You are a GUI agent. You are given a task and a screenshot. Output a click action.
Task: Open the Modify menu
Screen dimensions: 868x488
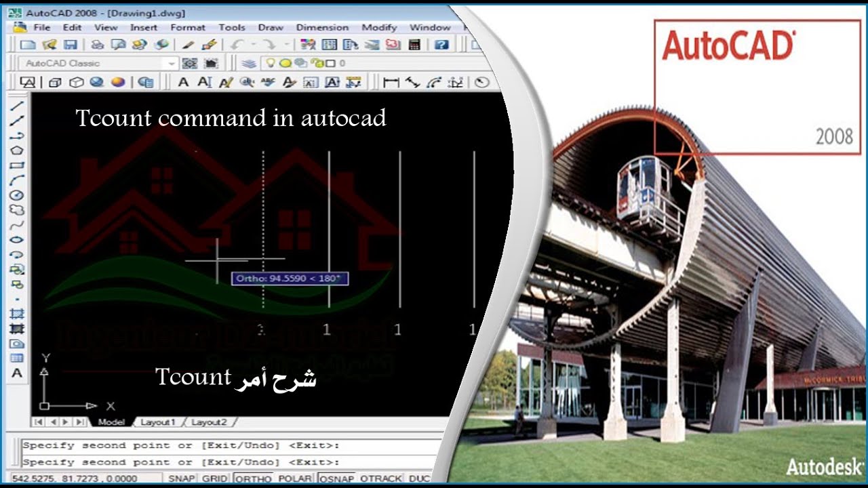379,27
